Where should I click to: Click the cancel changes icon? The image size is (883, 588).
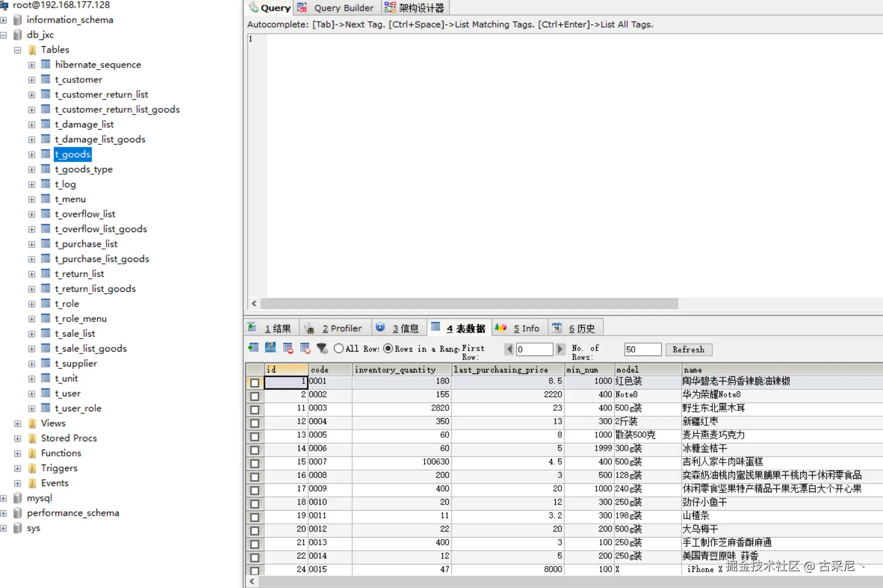coord(305,348)
